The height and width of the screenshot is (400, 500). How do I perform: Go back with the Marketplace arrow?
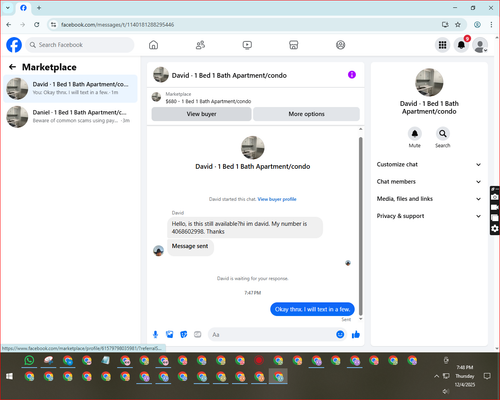[x=13, y=67]
